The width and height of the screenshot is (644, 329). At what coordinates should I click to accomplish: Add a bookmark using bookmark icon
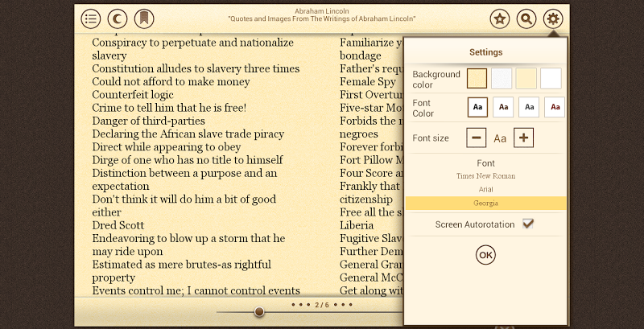click(x=143, y=18)
